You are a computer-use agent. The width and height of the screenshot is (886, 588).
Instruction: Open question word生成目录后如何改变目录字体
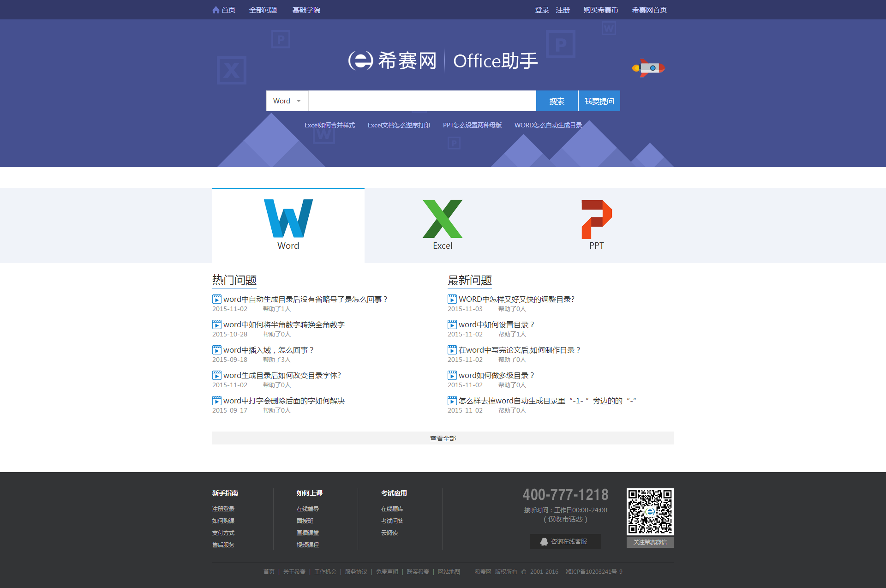pyautogui.click(x=282, y=375)
